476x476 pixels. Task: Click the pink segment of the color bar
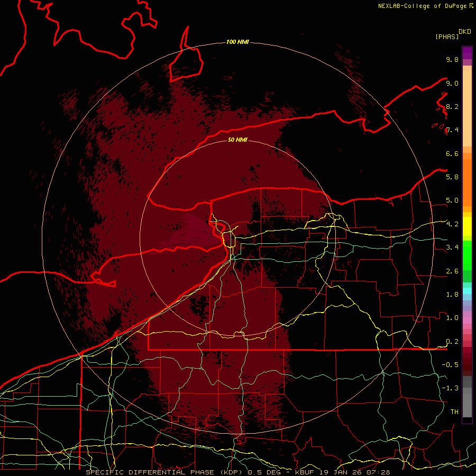coord(467,321)
